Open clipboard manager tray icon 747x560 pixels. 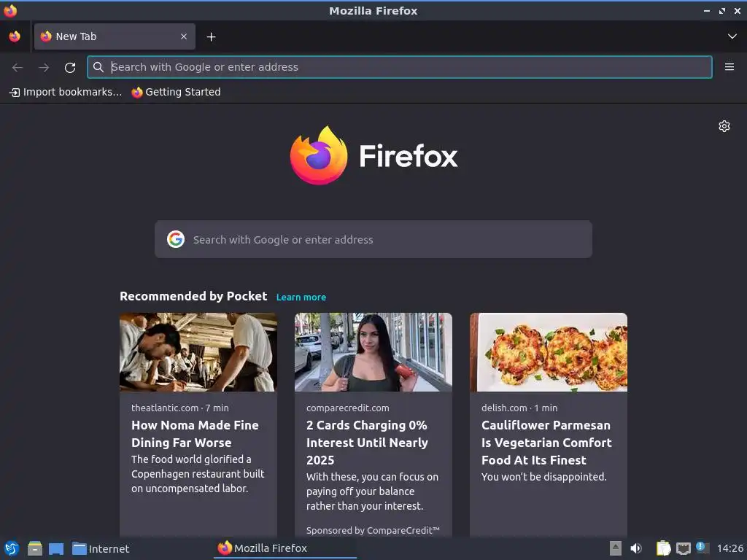(663, 548)
